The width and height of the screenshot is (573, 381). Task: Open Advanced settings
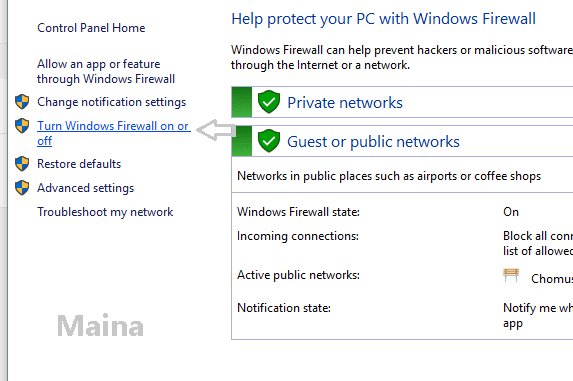click(x=86, y=188)
